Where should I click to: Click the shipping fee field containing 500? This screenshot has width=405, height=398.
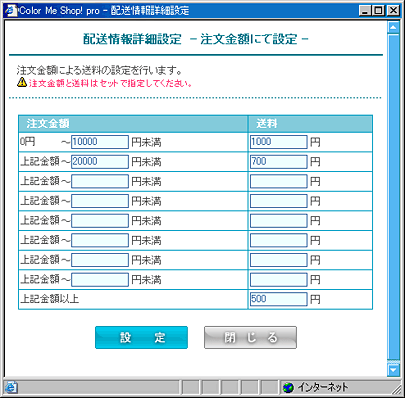(x=279, y=299)
